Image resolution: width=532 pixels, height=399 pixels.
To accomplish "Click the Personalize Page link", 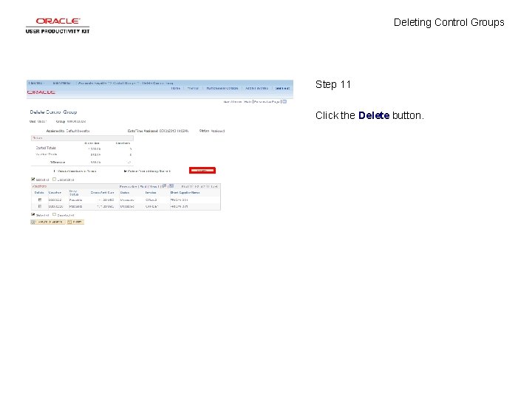I will click(267, 101).
